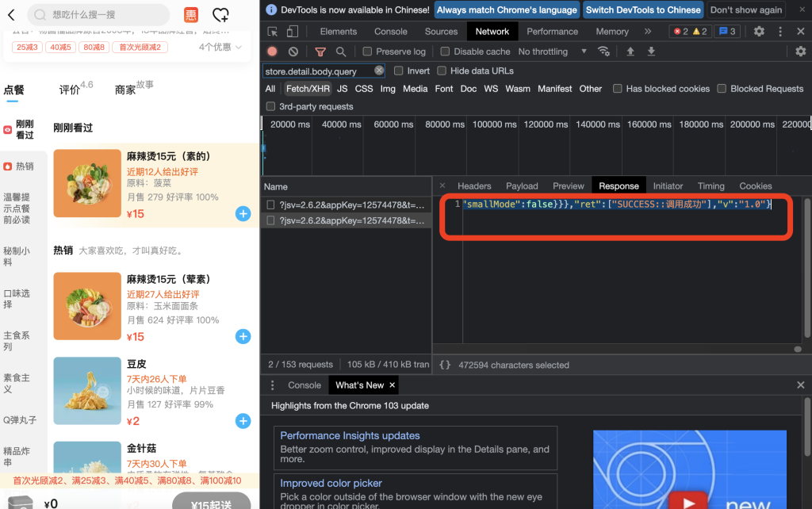Viewport: 812px width, 509px height.
Task: Click the inspect element picker icon
Action: [x=273, y=32]
